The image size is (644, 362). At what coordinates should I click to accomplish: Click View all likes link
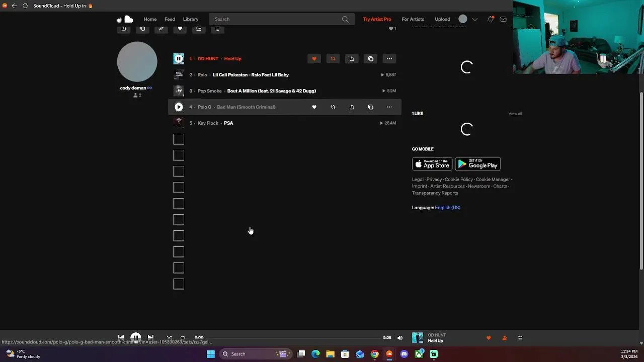(515, 114)
